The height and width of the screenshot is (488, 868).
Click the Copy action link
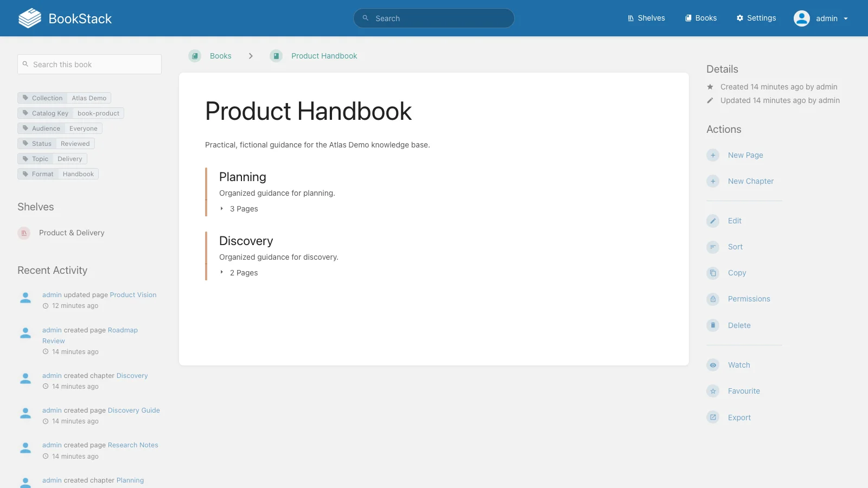pyautogui.click(x=737, y=273)
